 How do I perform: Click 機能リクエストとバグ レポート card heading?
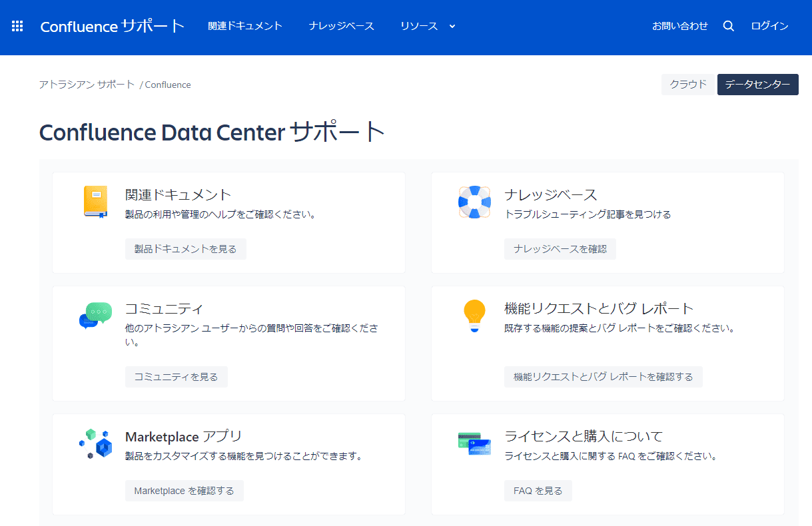click(x=600, y=308)
